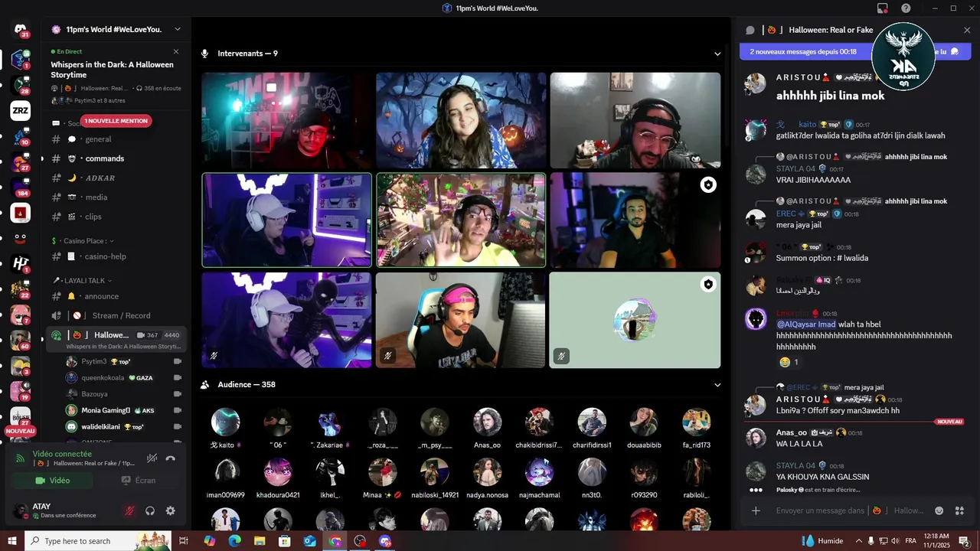Expand the 11pm's World server menu
This screenshot has width=980, height=551.
click(x=177, y=29)
